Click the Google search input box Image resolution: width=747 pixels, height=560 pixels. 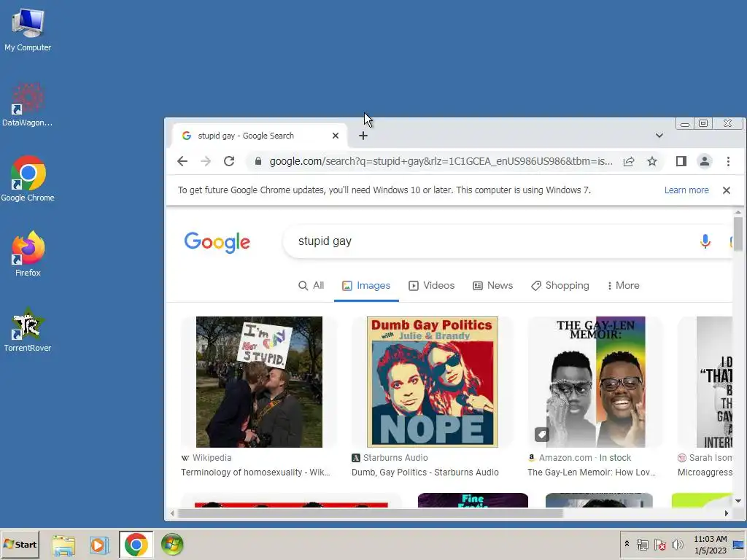[x=491, y=241]
